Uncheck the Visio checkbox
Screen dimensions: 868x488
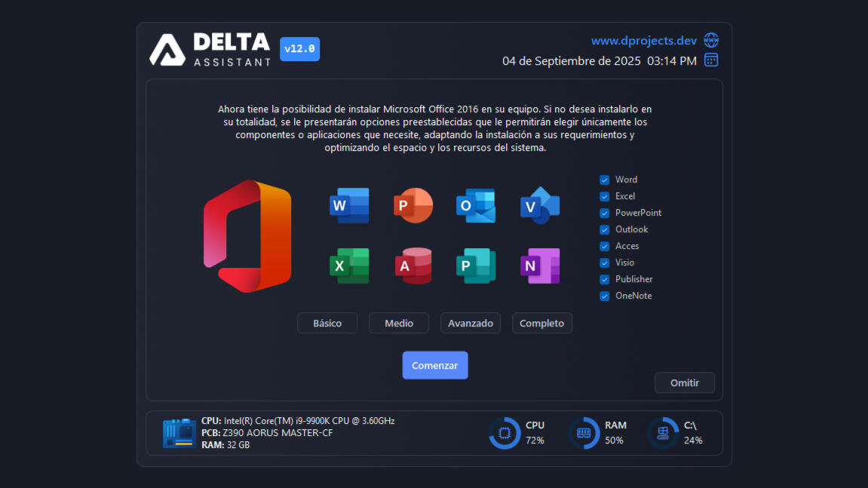(605, 263)
